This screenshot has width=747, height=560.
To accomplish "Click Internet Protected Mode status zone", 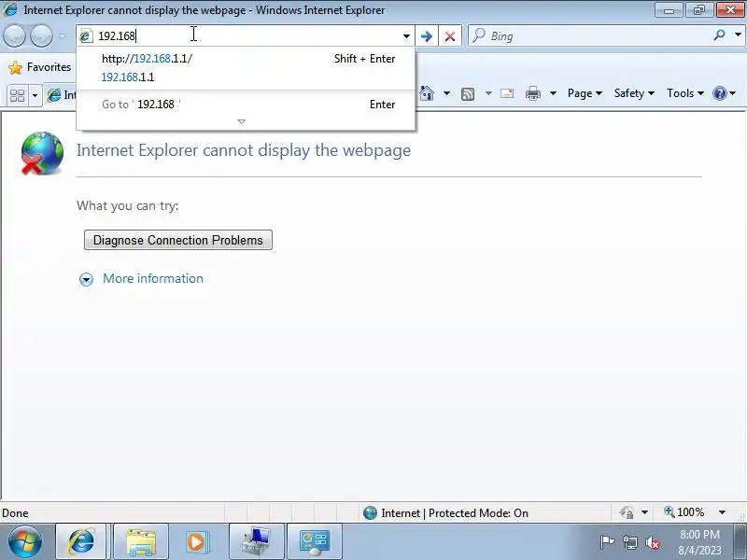I will 446,512.
